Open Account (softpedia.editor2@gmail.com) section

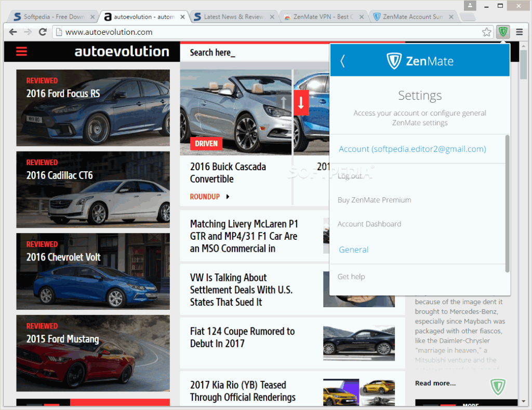point(412,149)
